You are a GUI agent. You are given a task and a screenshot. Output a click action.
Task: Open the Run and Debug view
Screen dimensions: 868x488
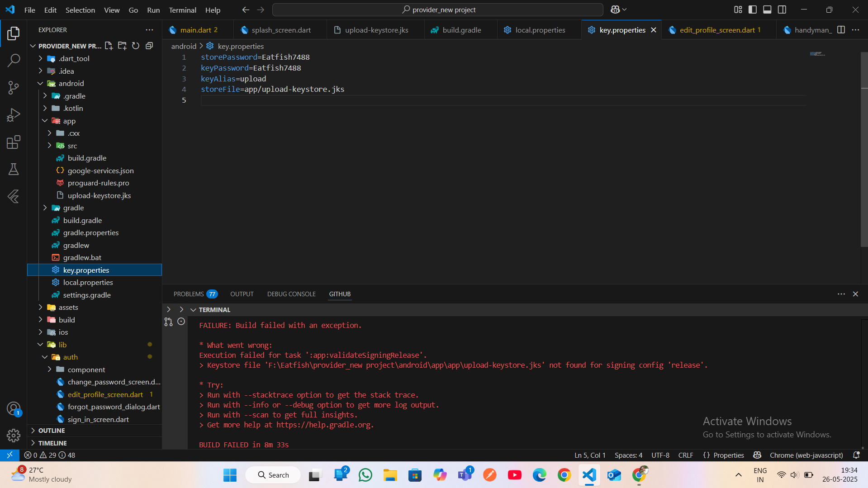coord(14,115)
